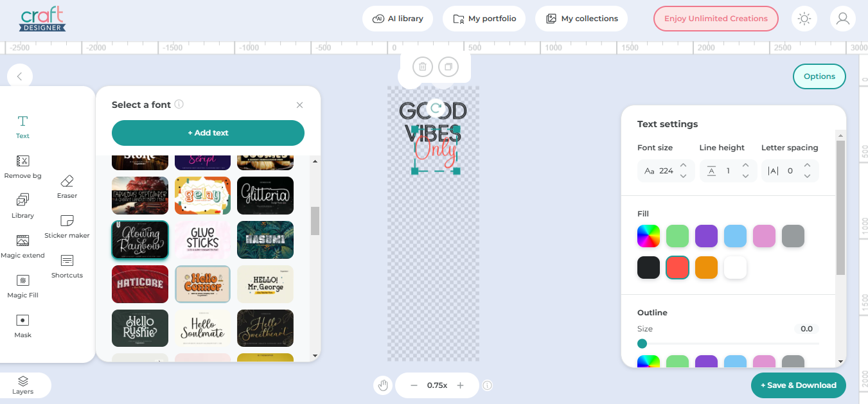
Task: Open AI library
Action: (x=398, y=19)
